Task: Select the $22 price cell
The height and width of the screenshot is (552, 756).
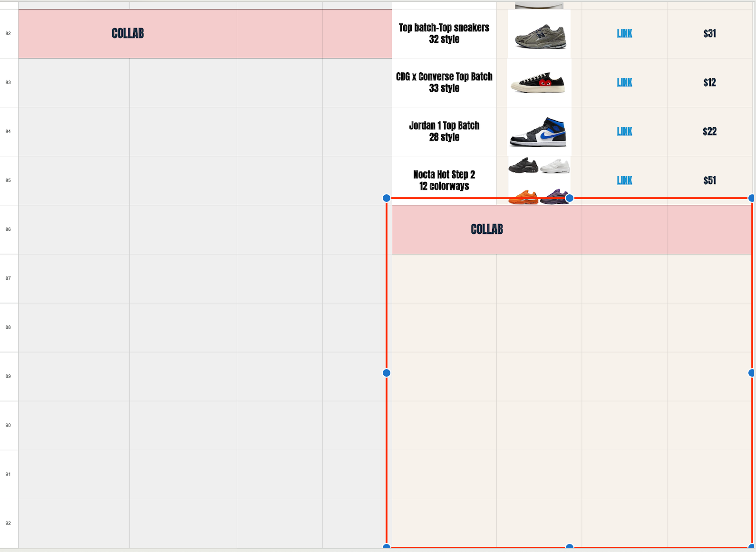Action: [x=709, y=132]
